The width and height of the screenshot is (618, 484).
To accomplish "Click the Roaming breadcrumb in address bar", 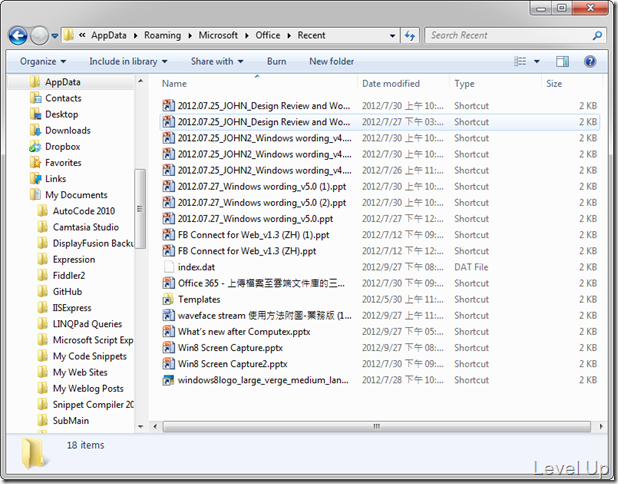I will click(162, 35).
